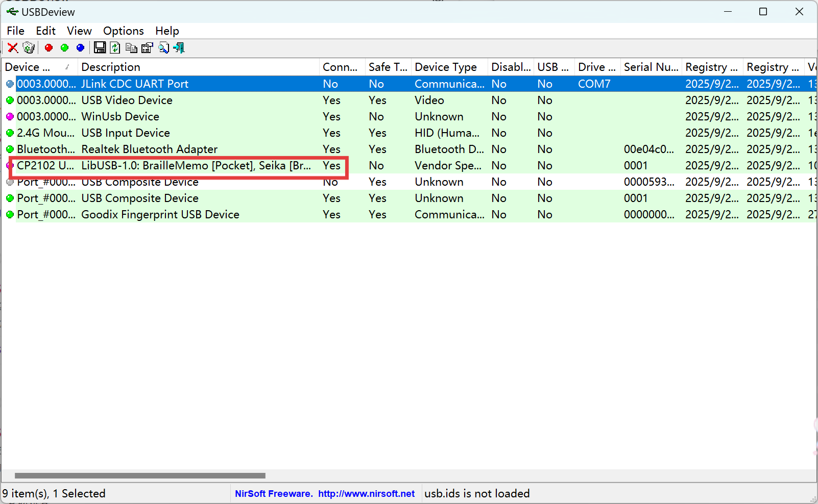
Task: Sort by the Serial Number column header
Action: [651, 67]
